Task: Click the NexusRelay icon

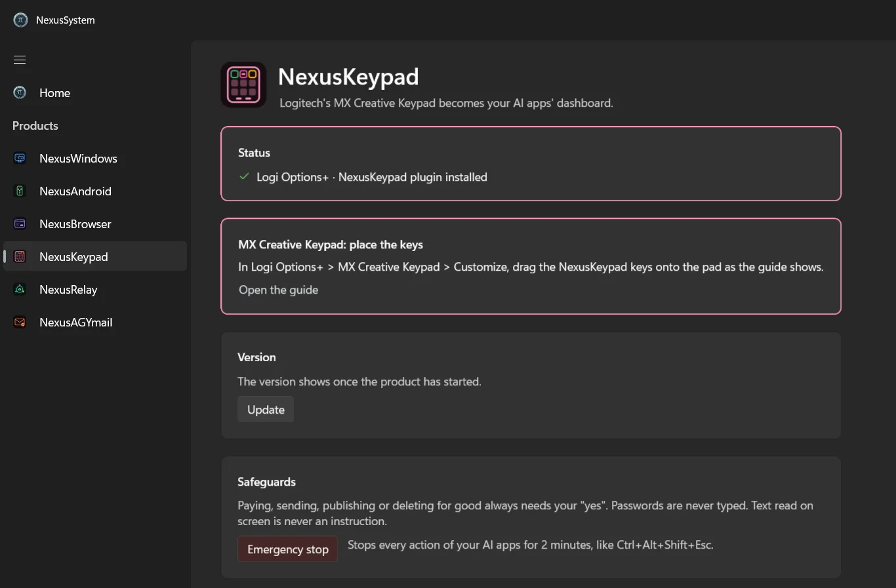Action: tap(20, 289)
